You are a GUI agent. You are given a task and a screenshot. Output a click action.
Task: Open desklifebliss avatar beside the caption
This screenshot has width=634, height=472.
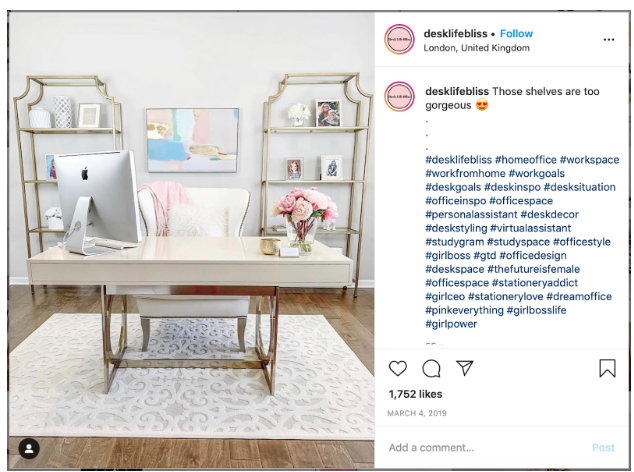coord(399,97)
